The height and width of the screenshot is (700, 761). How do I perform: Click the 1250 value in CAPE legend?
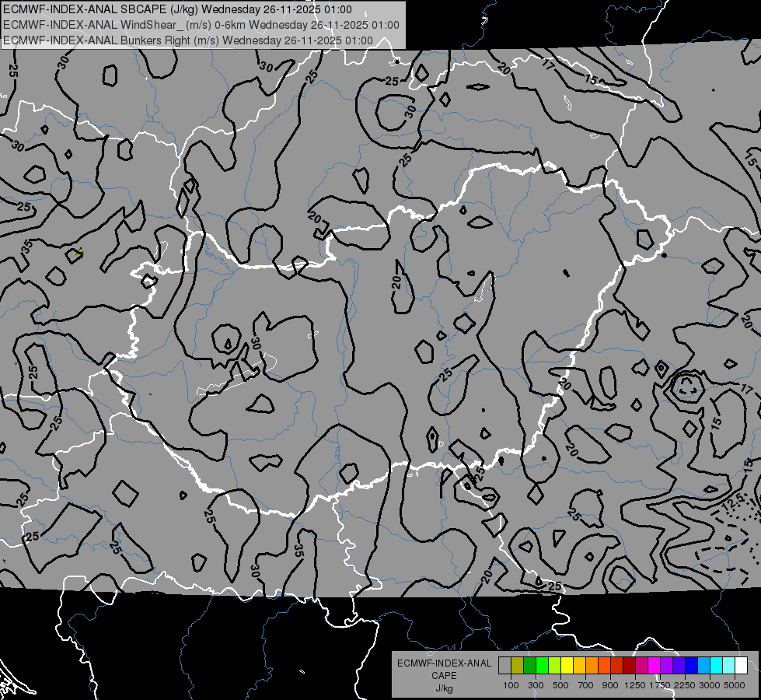tap(635, 685)
